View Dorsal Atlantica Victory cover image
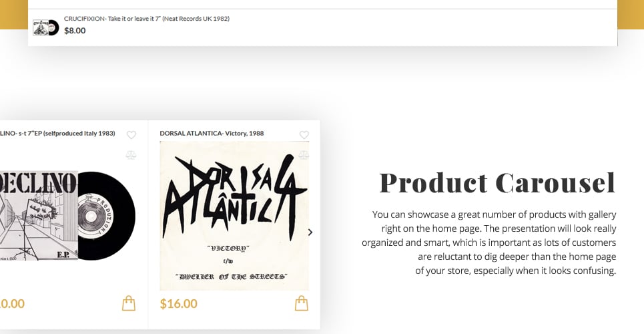The height and width of the screenshot is (334, 644). 234,216
